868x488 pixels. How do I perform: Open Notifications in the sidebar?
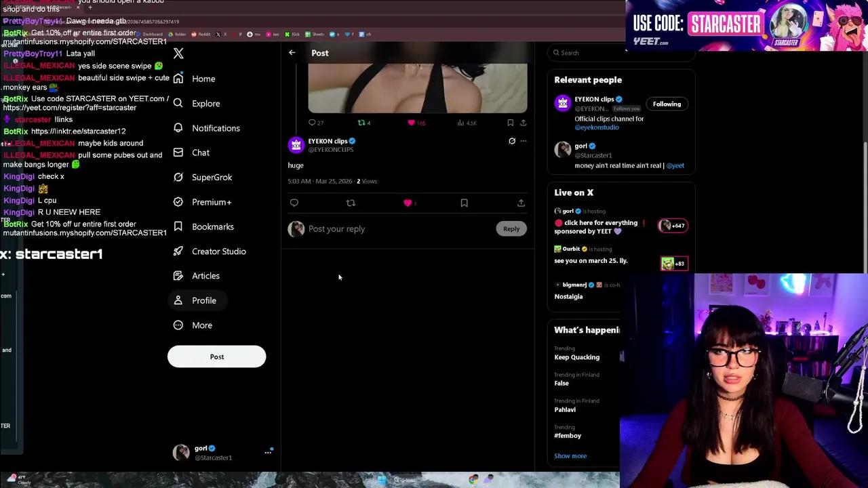[206, 128]
